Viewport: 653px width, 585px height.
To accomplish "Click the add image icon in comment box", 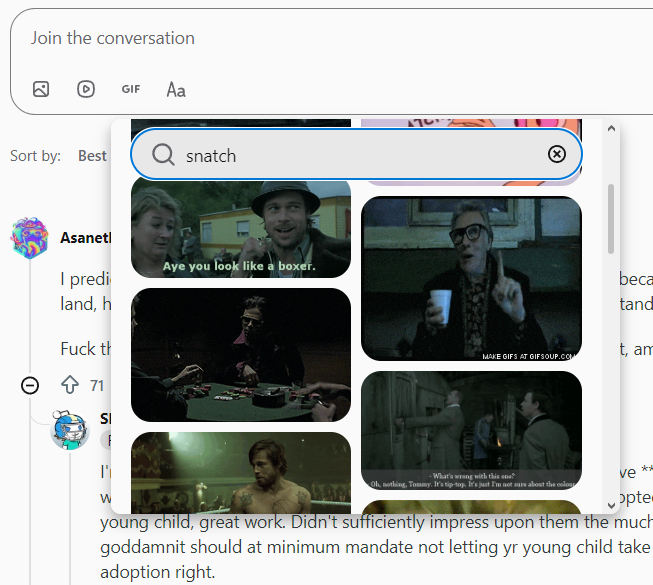I will tap(41, 89).
